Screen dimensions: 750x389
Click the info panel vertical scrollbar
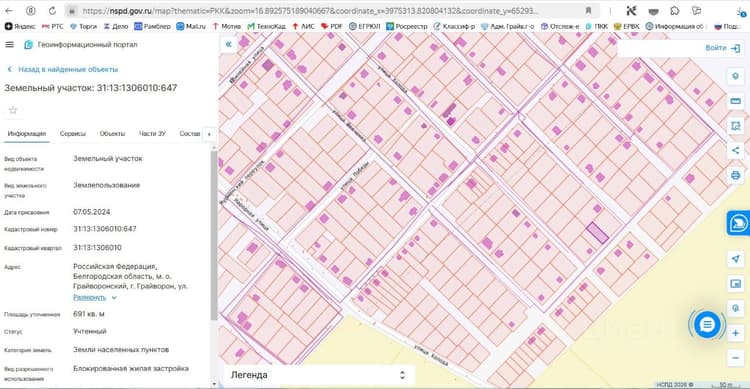click(x=214, y=234)
